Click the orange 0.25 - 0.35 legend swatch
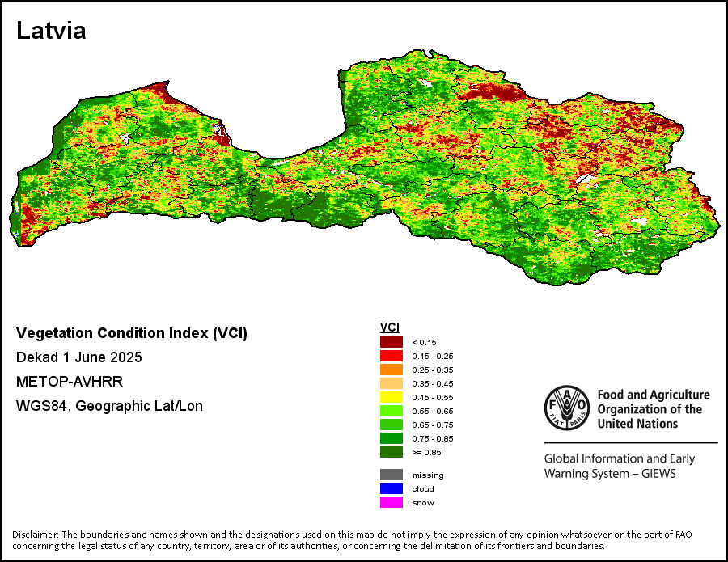This screenshot has width=728, height=562. pos(392,370)
